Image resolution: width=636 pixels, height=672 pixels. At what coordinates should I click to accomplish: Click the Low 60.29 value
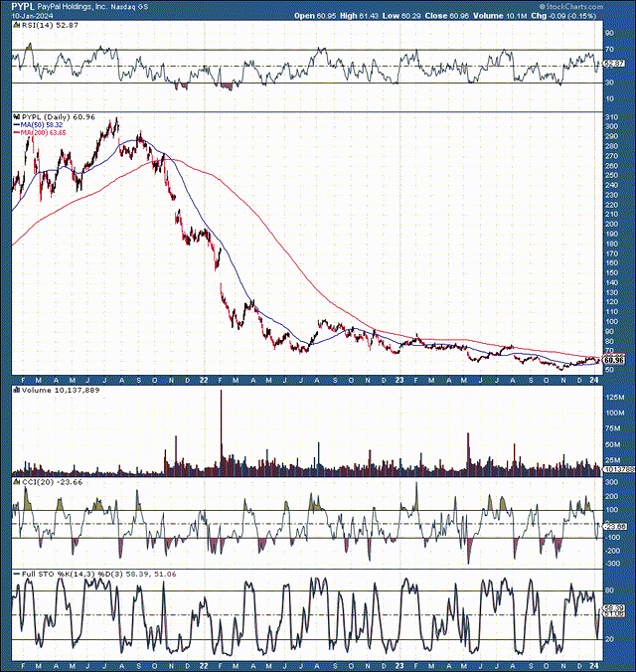click(x=401, y=16)
